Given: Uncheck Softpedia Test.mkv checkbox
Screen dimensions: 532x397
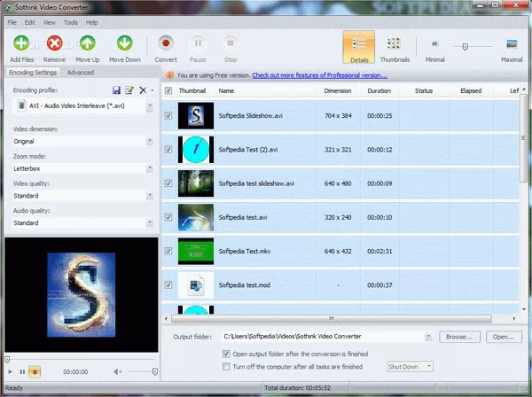Looking at the screenshot, I should 168,251.
